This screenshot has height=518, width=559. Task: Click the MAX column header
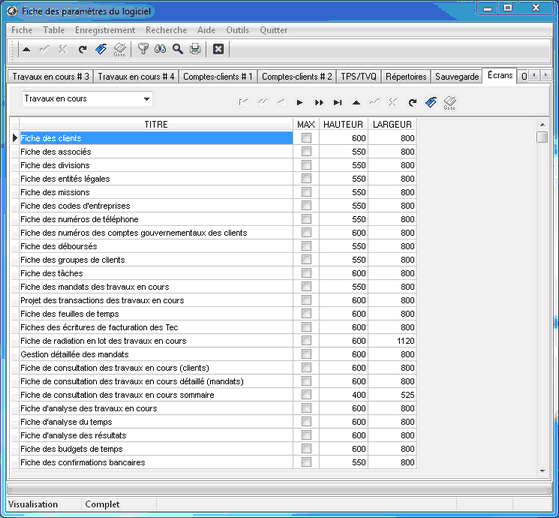pos(306,124)
